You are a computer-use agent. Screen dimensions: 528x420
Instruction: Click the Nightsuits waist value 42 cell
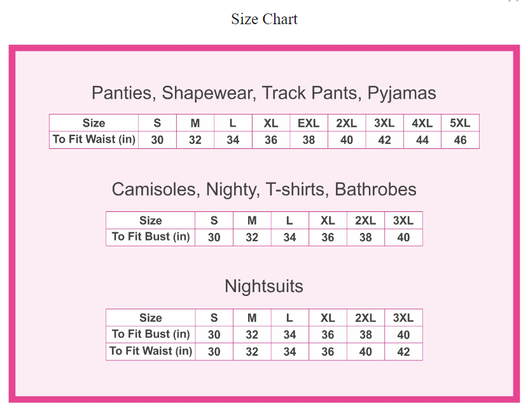[403, 351]
